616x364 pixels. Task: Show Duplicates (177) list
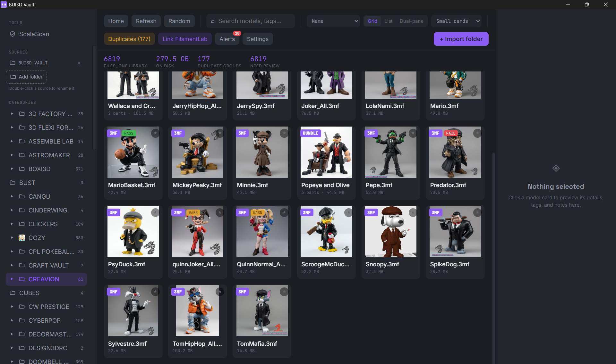point(129,39)
